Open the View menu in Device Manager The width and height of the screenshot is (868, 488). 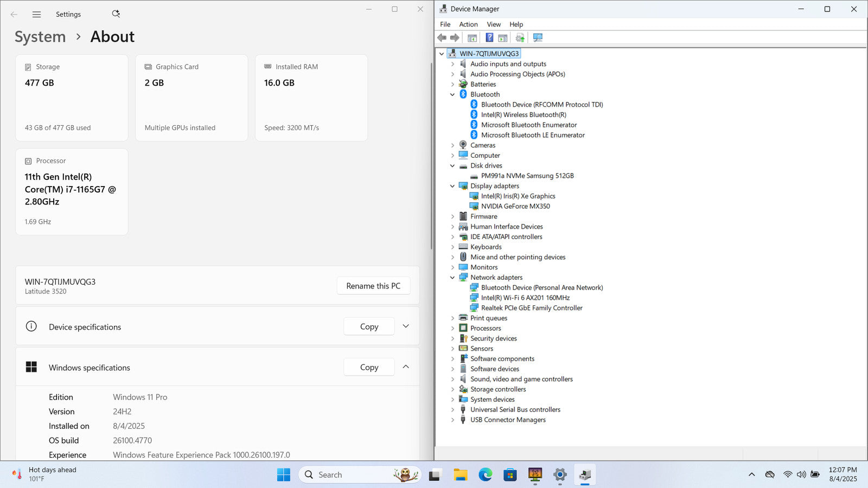tap(494, 24)
